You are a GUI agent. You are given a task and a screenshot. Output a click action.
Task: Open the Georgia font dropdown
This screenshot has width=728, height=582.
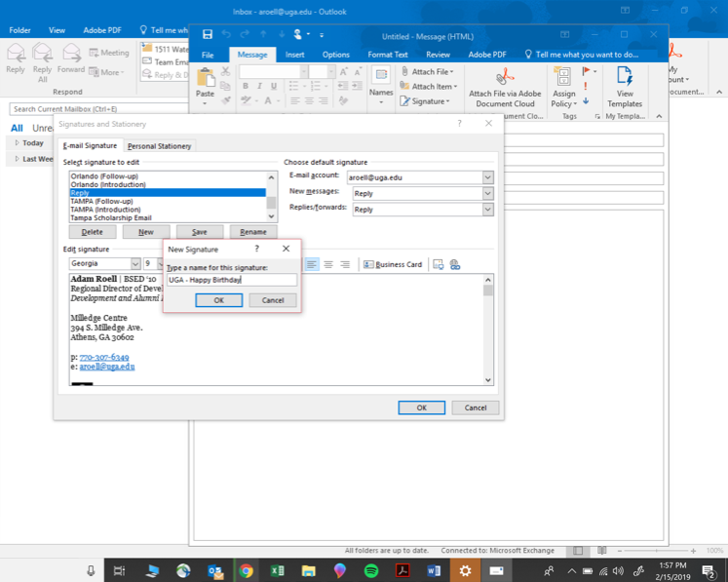point(135,263)
